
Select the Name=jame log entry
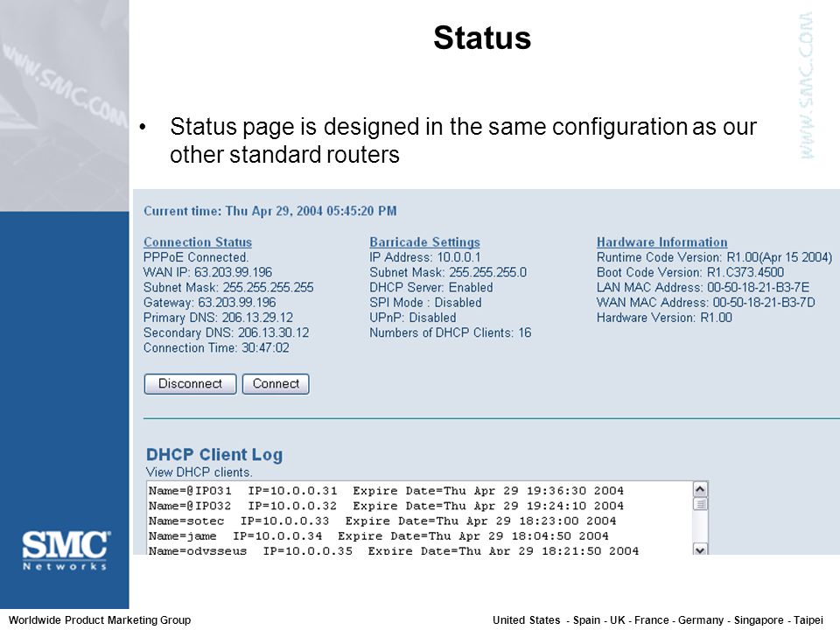[x=379, y=535]
